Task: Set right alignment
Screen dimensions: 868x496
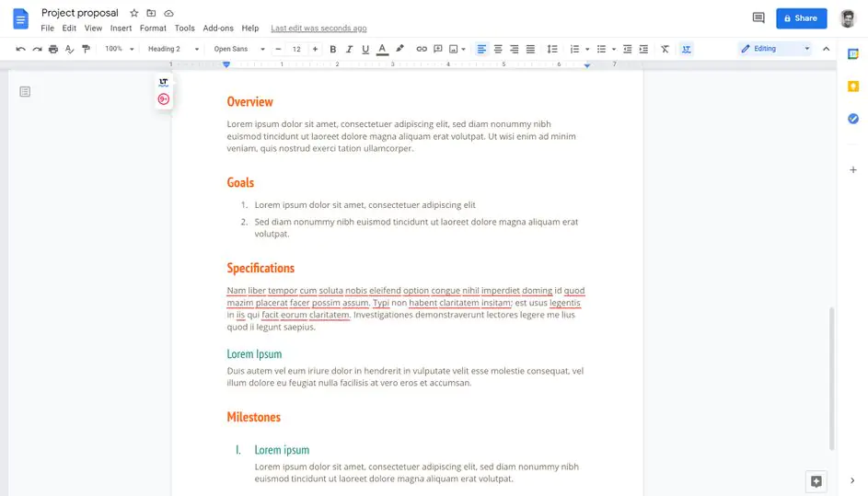Action: pos(515,50)
